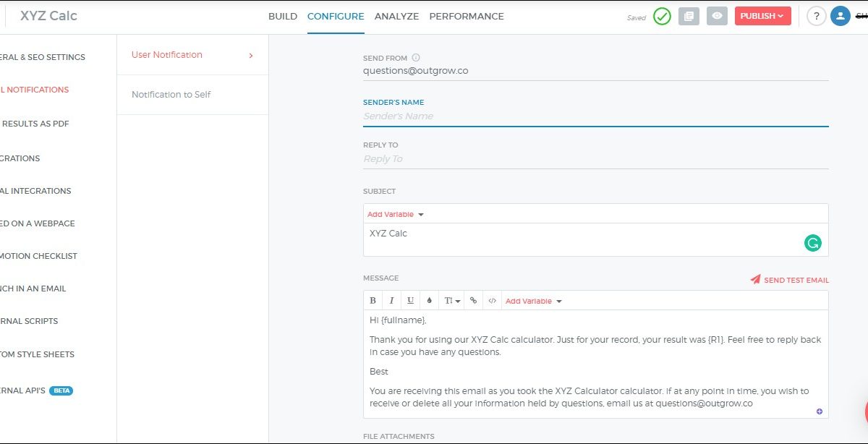Click the Grammarly icon in subject field
This screenshot has height=444, width=868.
pyautogui.click(x=813, y=243)
